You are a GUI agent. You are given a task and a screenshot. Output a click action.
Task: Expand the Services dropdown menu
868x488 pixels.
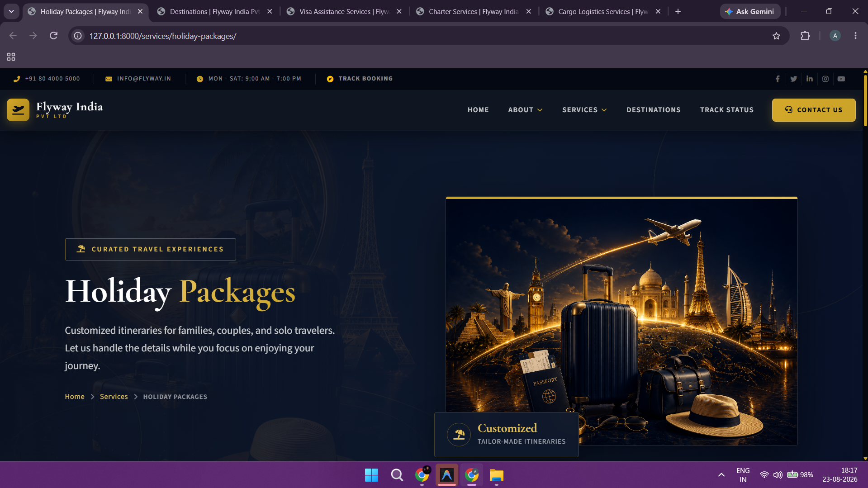584,110
